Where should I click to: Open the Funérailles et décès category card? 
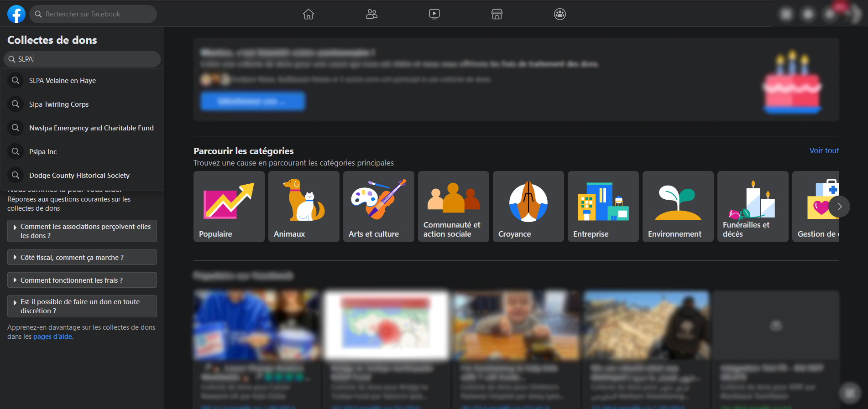753,207
